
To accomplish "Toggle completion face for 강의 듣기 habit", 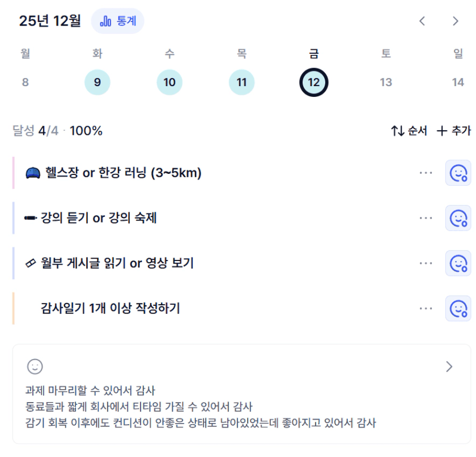I will point(458,218).
